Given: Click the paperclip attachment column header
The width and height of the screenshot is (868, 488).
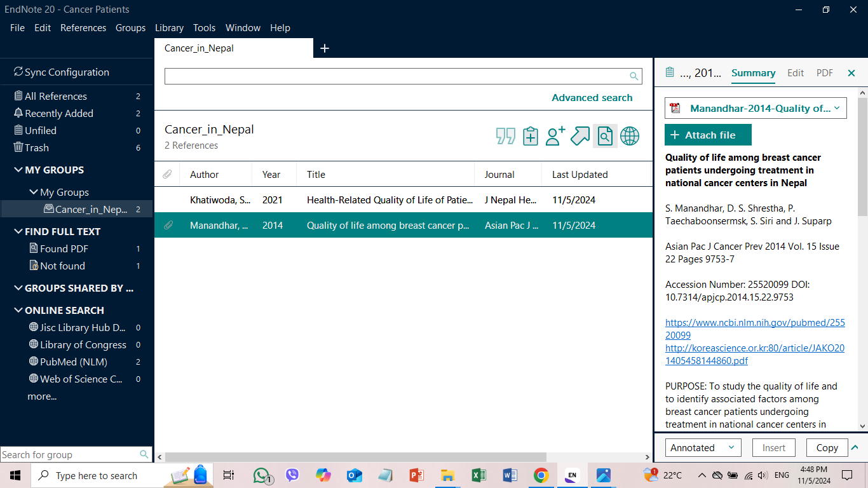Looking at the screenshot, I should (168, 174).
